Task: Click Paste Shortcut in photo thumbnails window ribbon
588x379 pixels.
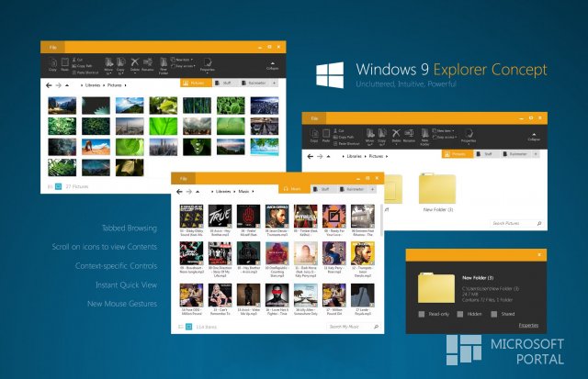Action: point(85,72)
